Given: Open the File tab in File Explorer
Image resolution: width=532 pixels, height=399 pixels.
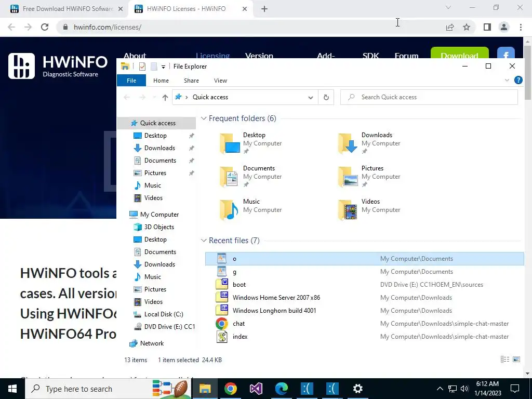Looking at the screenshot, I should coord(131,81).
